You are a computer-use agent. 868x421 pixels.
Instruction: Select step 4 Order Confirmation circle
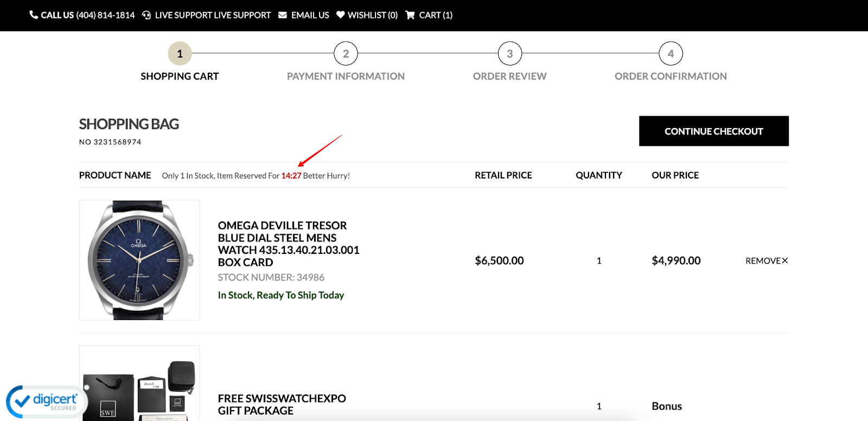coord(671,54)
